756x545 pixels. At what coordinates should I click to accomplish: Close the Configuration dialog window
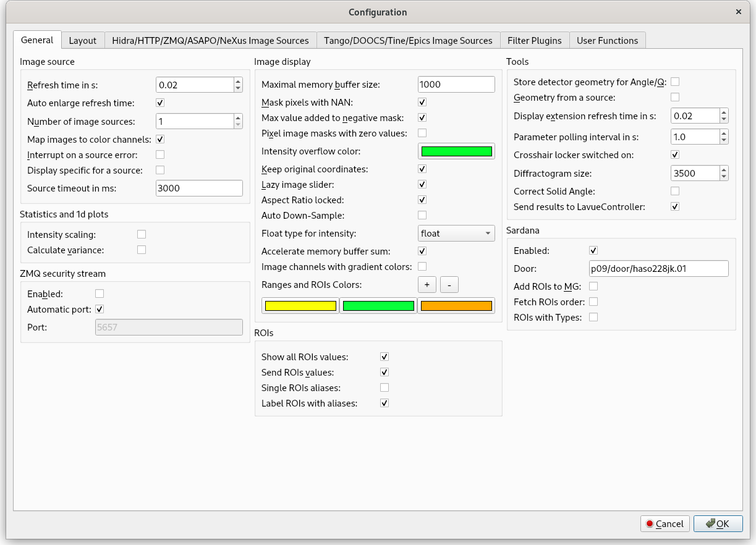(x=739, y=12)
